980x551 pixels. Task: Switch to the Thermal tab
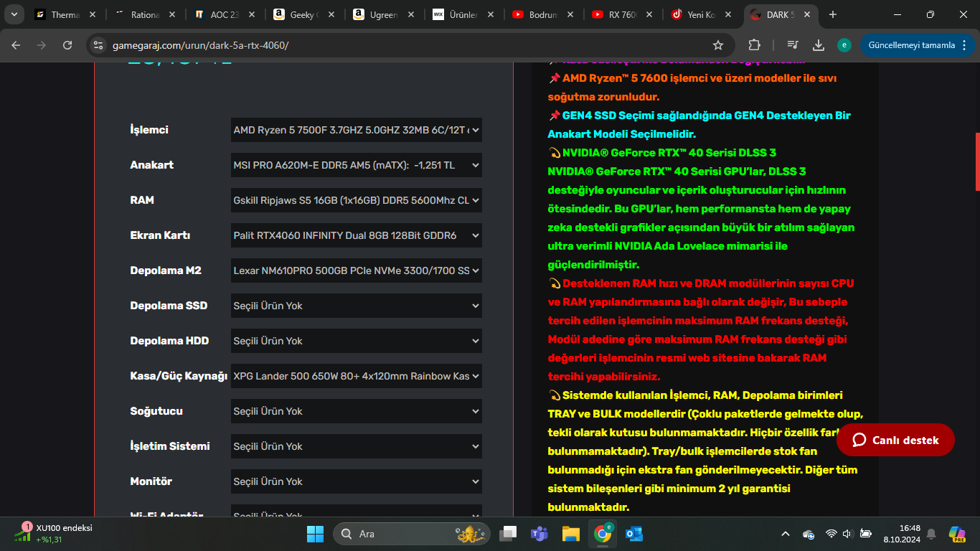[x=65, y=14]
